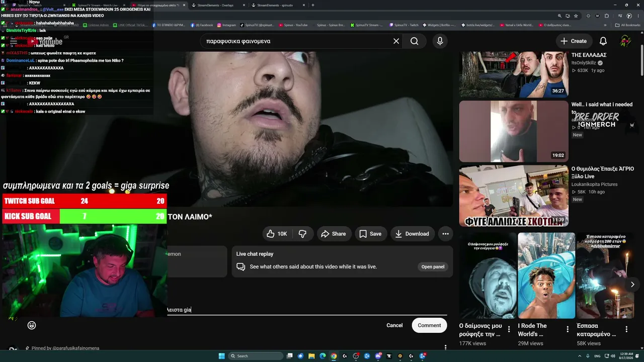Like the video with the thumbs up button

(277, 234)
